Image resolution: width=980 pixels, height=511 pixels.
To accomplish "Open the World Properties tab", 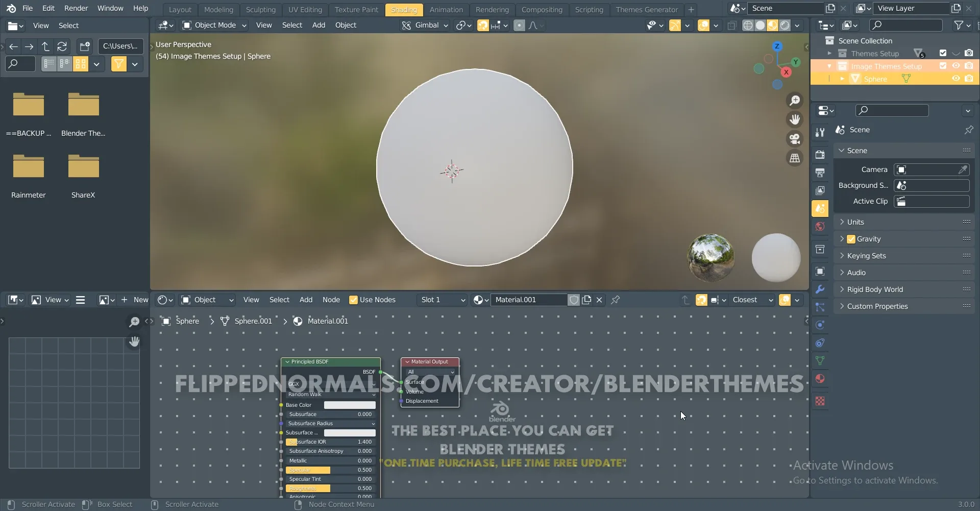I will 820,227.
